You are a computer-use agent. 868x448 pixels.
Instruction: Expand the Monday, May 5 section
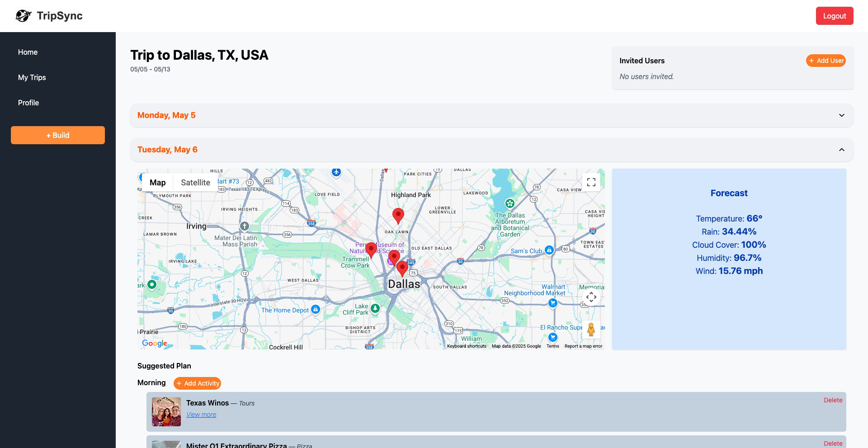pyautogui.click(x=491, y=115)
